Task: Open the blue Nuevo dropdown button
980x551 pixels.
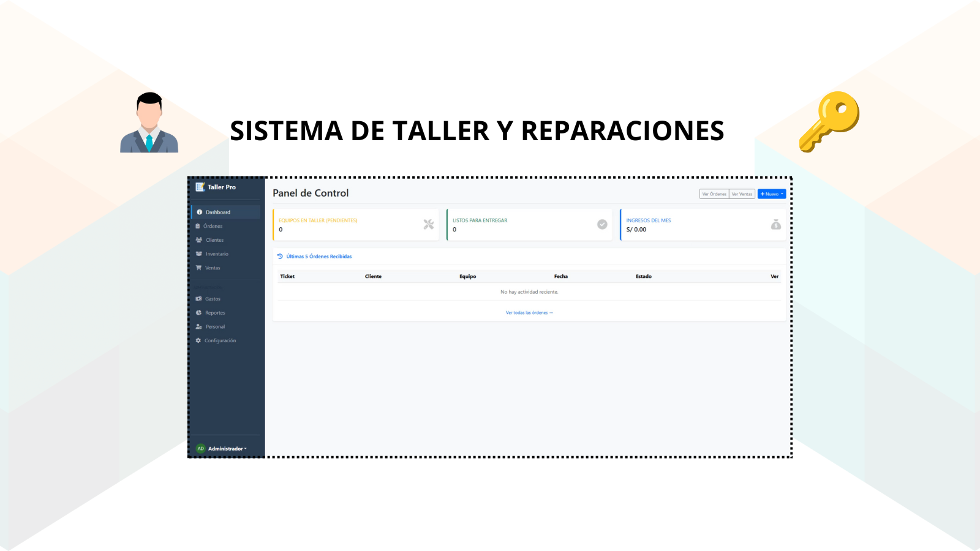Action: coord(772,194)
